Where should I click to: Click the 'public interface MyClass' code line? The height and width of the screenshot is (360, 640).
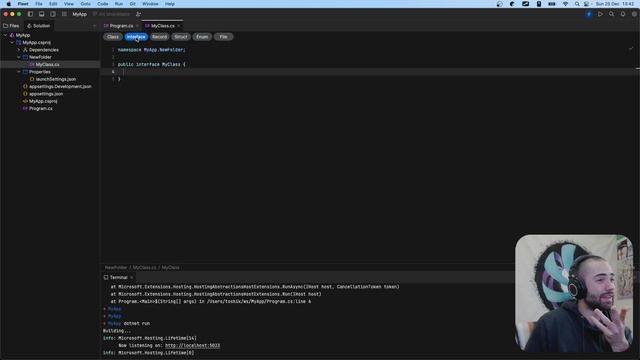[x=151, y=64]
